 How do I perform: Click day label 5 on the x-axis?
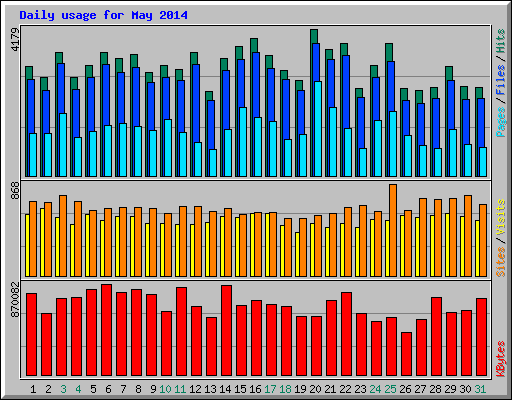(x=93, y=389)
